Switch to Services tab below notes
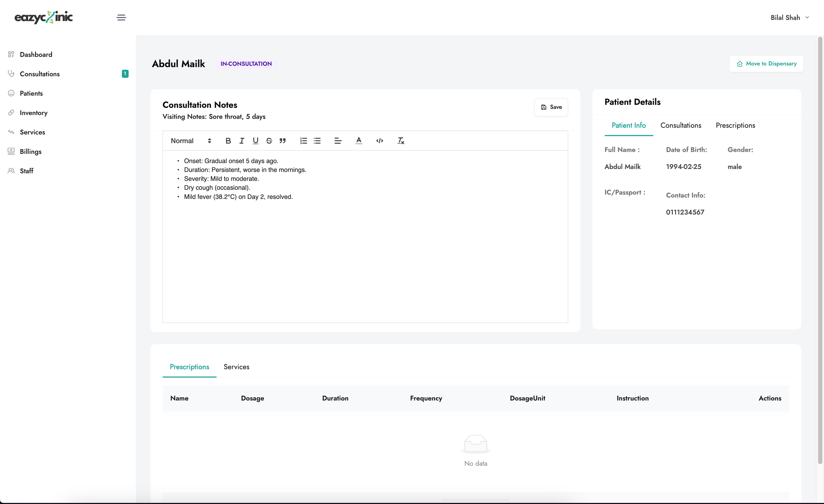The height and width of the screenshot is (504, 824). [x=236, y=367]
